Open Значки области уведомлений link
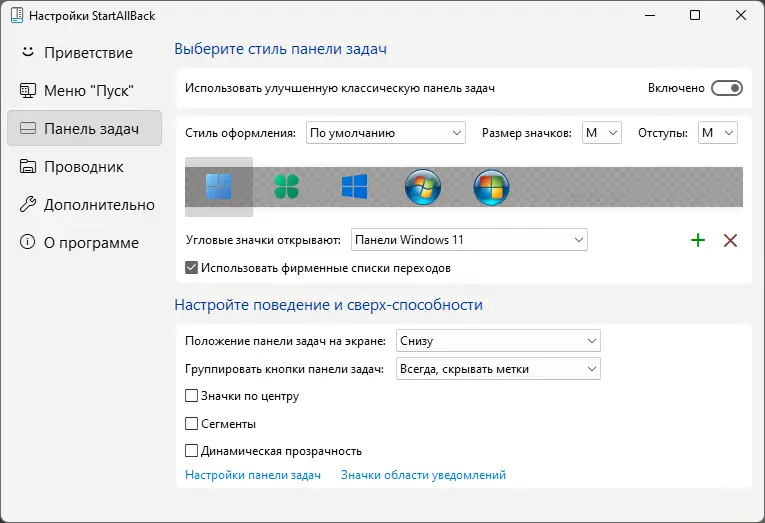 pyautogui.click(x=423, y=475)
